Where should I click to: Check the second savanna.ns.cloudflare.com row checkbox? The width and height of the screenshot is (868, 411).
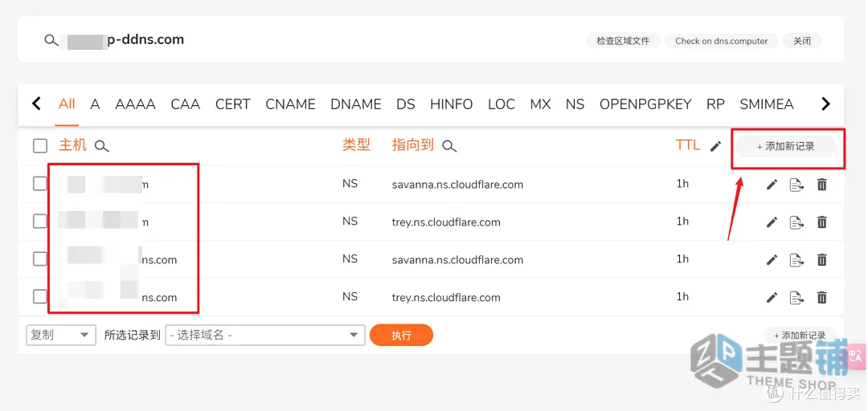click(x=40, y=258)
